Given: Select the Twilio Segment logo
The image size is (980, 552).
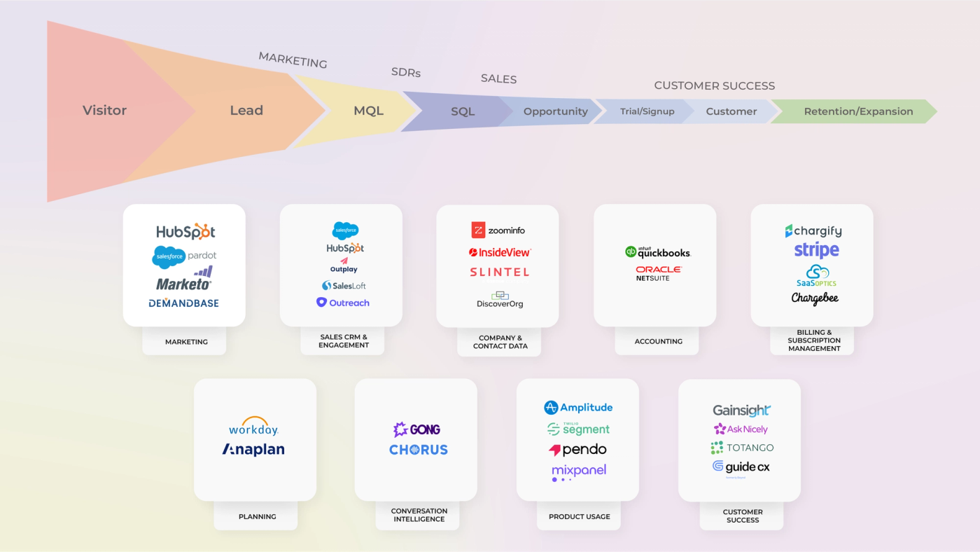Looking at the screenshot, I should click(578, 429).
